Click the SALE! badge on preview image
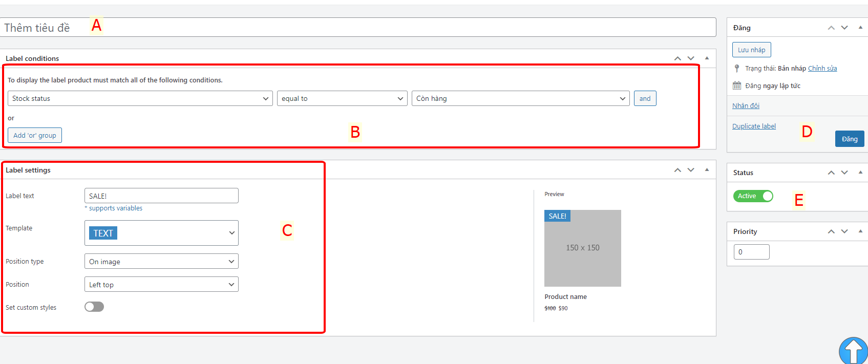 pos(557,216)
